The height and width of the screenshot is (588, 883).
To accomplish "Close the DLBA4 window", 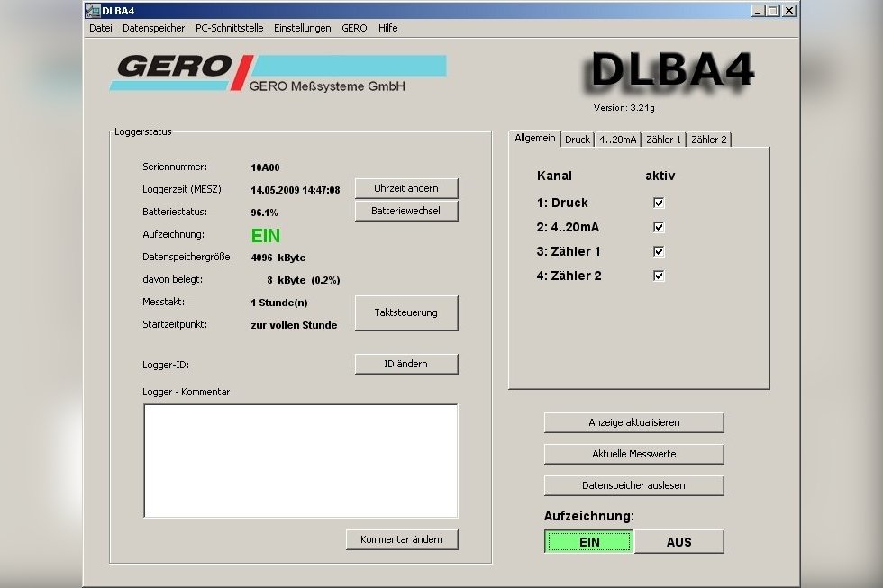I will click(789, 11).
